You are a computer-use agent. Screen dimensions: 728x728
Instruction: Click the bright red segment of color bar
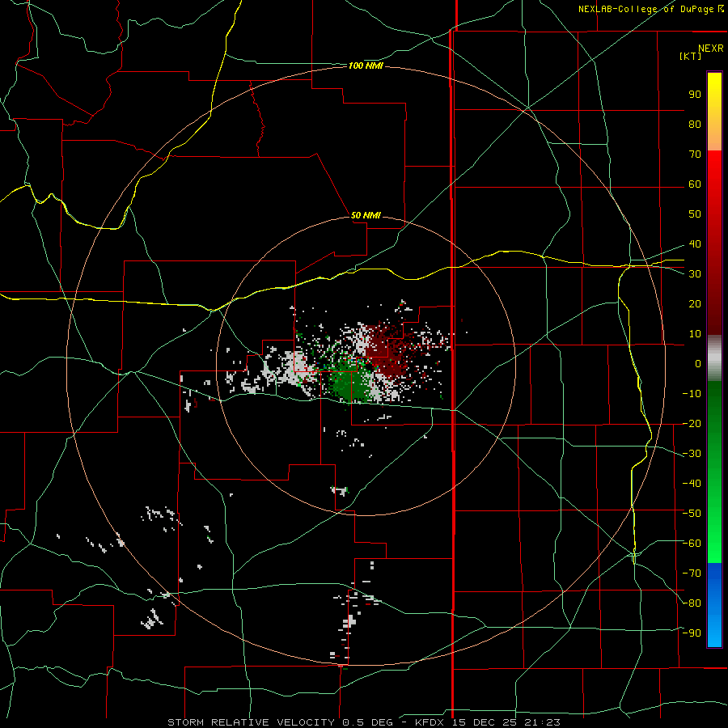(x=714, y=171)
